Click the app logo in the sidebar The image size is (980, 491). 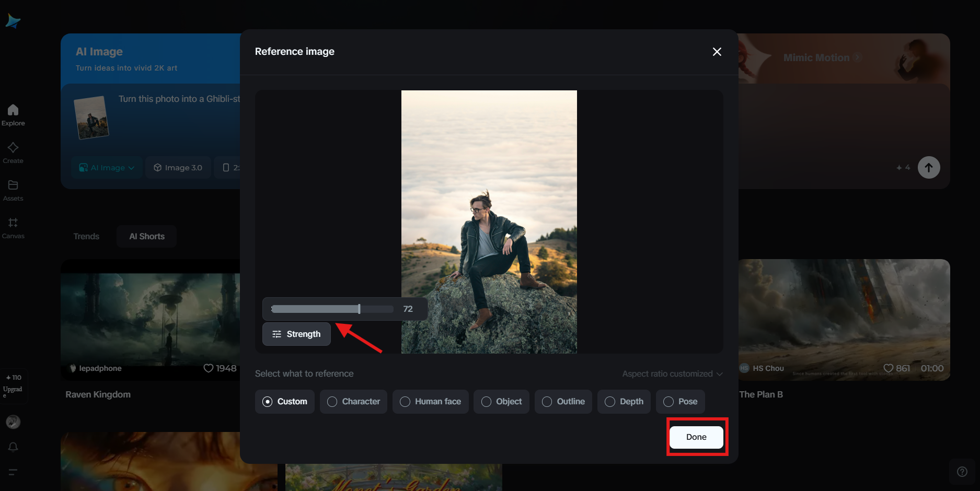[x=13, y=21]
